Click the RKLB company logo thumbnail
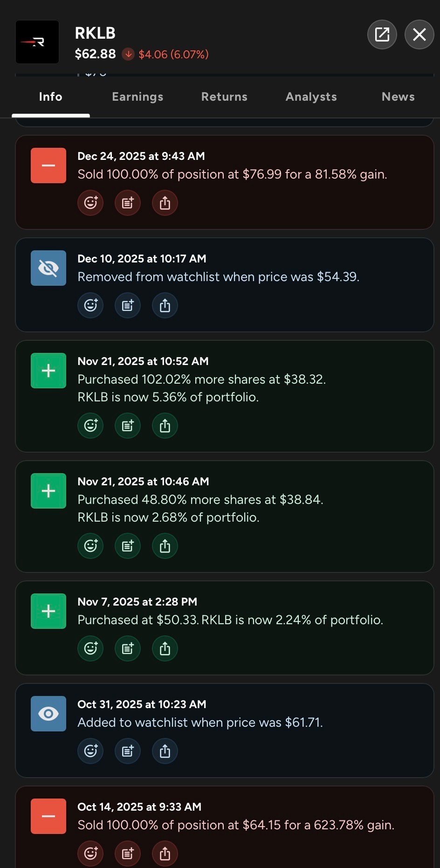This screenshot has width=440, height=868. (37, 42)
